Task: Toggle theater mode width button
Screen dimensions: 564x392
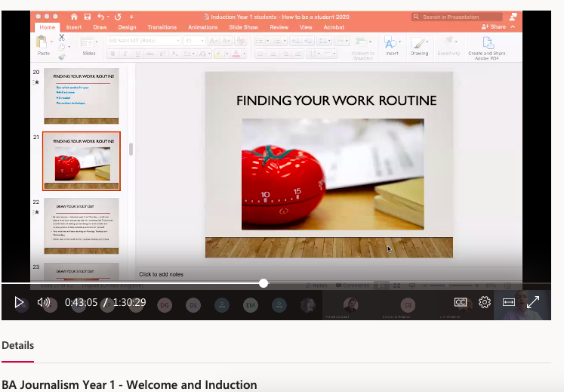Action: point(509,302)
